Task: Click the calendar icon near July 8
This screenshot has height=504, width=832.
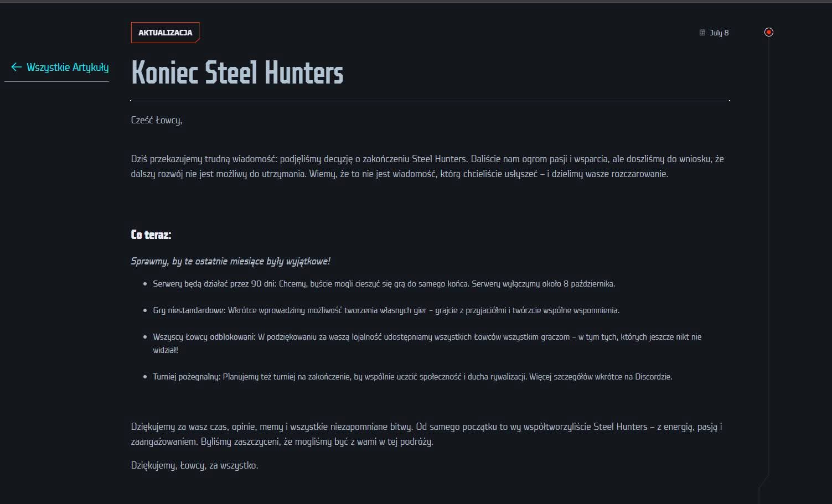Action: point(702,33)
